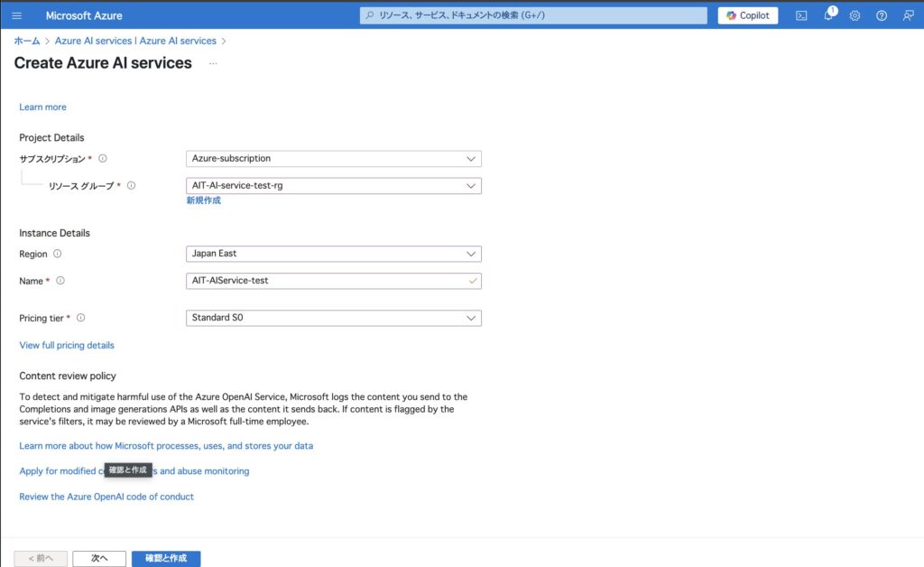Open link about how Microsoft processes data
This screenshot has width=924, height=567.
point(166,446)
